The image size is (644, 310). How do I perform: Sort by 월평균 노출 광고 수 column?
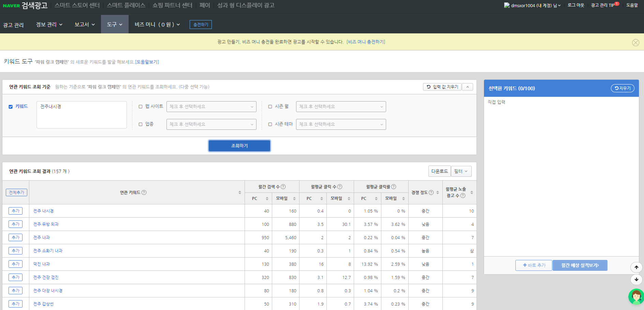(472, 192)
